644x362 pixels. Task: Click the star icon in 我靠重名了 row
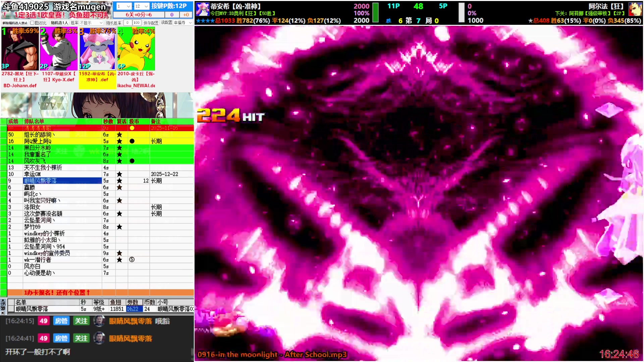click(119, 154)
